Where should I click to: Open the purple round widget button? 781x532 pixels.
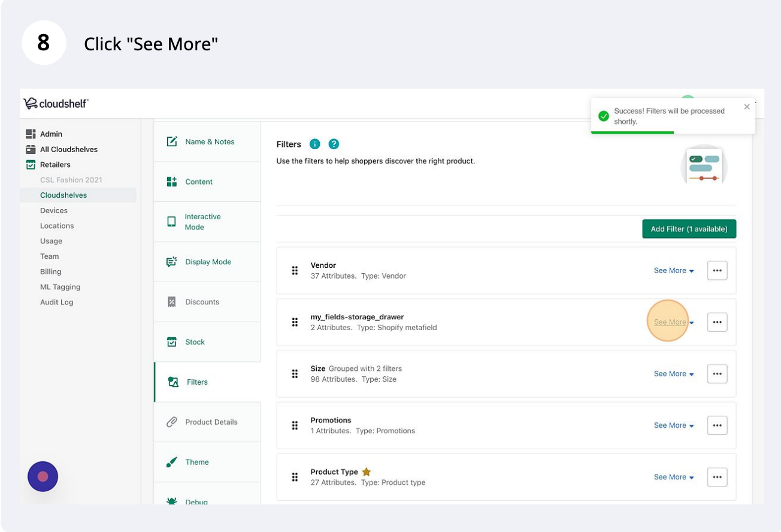[43, 476]
